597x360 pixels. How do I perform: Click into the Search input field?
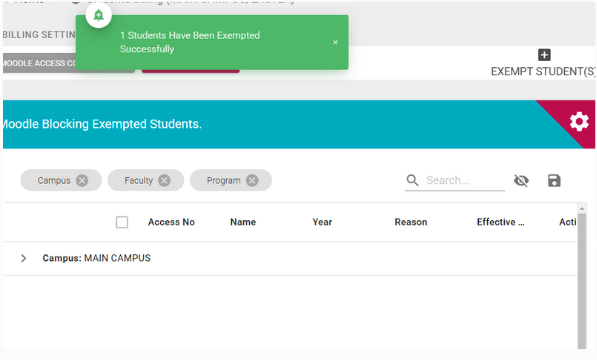465,180
